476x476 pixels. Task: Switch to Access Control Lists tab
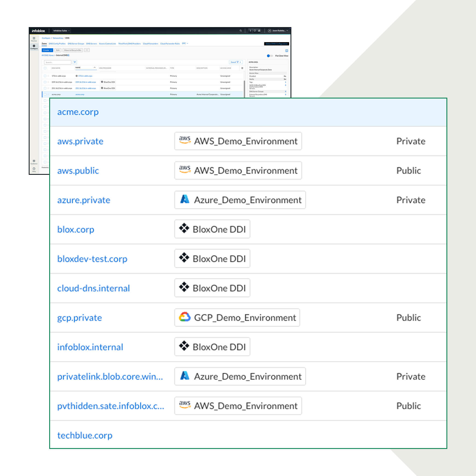tap(108, 44)
